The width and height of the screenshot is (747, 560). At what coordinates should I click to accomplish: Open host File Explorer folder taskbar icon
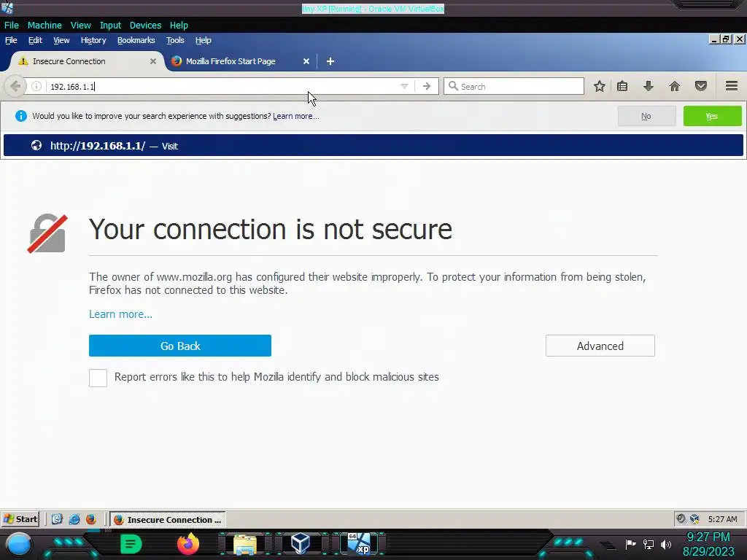tap(245, 544)
